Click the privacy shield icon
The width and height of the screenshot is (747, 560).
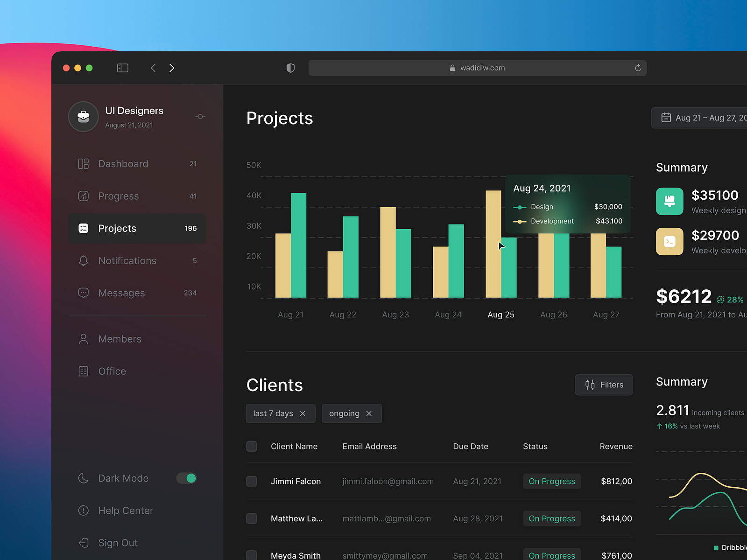point(290,68)
